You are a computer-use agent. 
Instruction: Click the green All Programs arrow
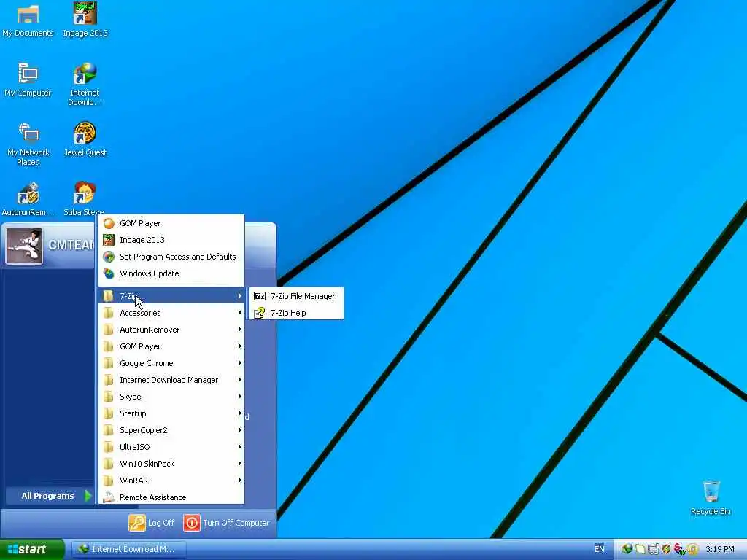88,496
